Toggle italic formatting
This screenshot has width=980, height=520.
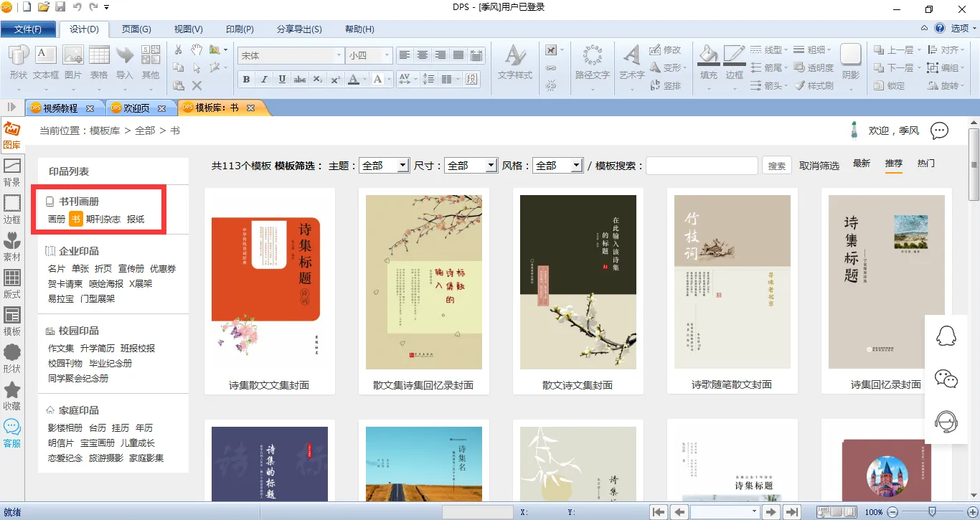(264, 80)
